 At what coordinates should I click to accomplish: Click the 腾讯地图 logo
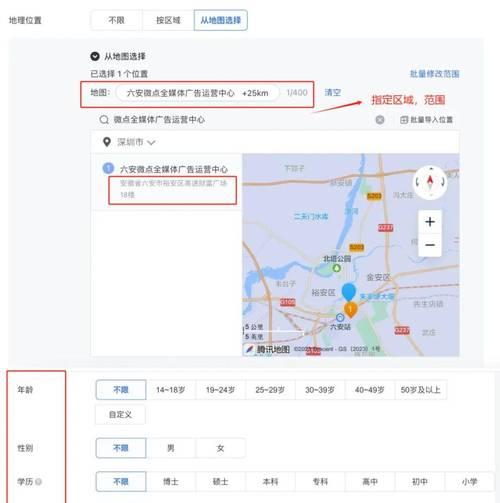(267, 349)
